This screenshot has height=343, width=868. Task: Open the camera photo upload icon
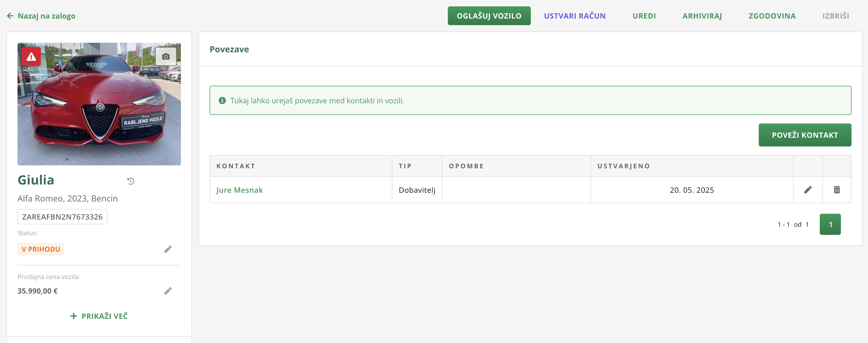(166, 57)
